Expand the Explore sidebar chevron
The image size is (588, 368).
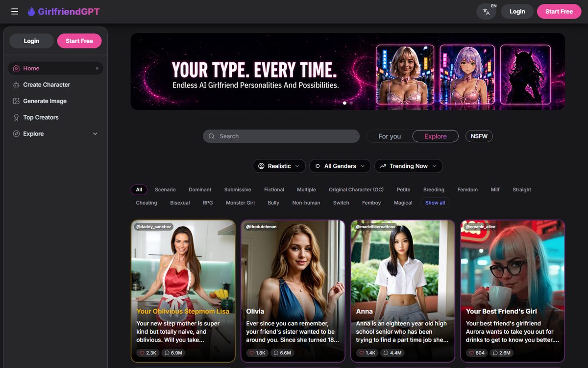point(95,134)
